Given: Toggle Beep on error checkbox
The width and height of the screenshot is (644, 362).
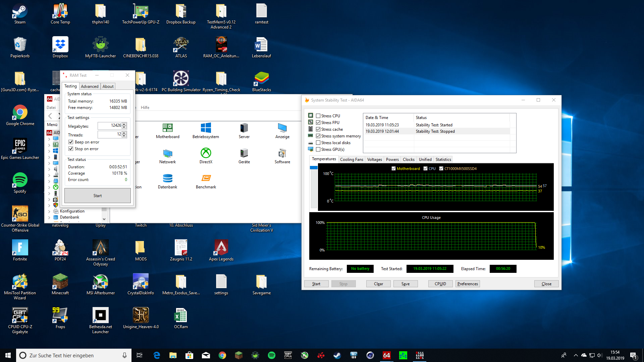Looking at the screenshot, I should click(71, 142).
